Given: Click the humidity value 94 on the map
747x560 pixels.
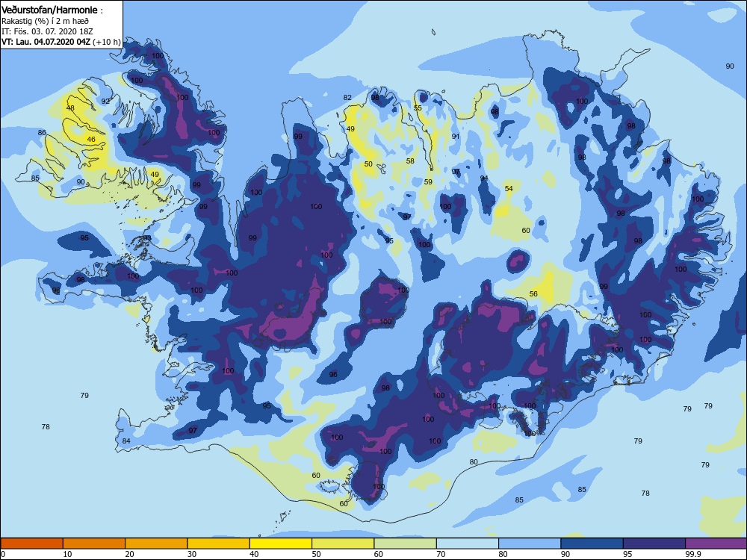Looking at the screenshot, I should pos(484,178).
